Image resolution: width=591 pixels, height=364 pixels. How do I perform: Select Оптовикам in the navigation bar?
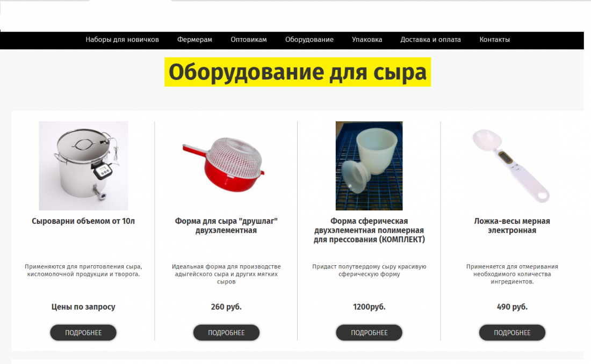tap(249, 40)
